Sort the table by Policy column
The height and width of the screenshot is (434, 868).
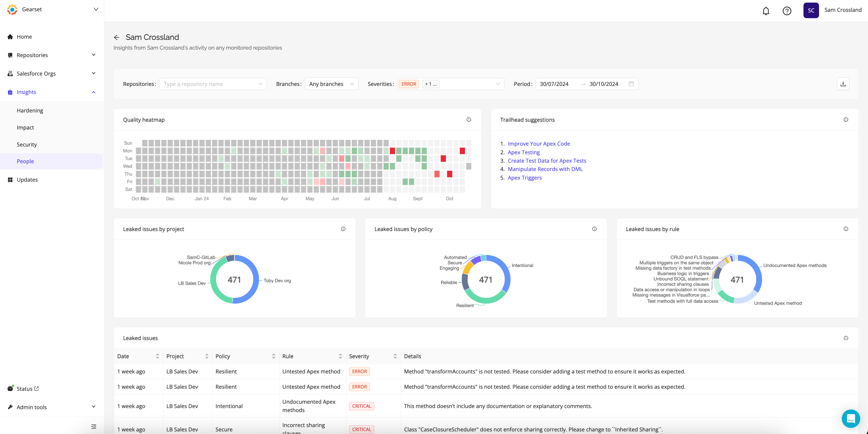273,356
